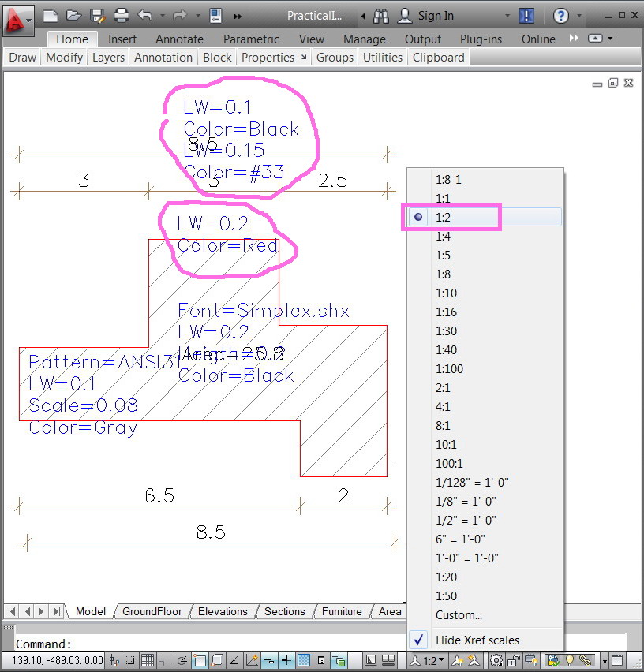
Task: Click the Redo arrow icon
Action: [180, 16]
